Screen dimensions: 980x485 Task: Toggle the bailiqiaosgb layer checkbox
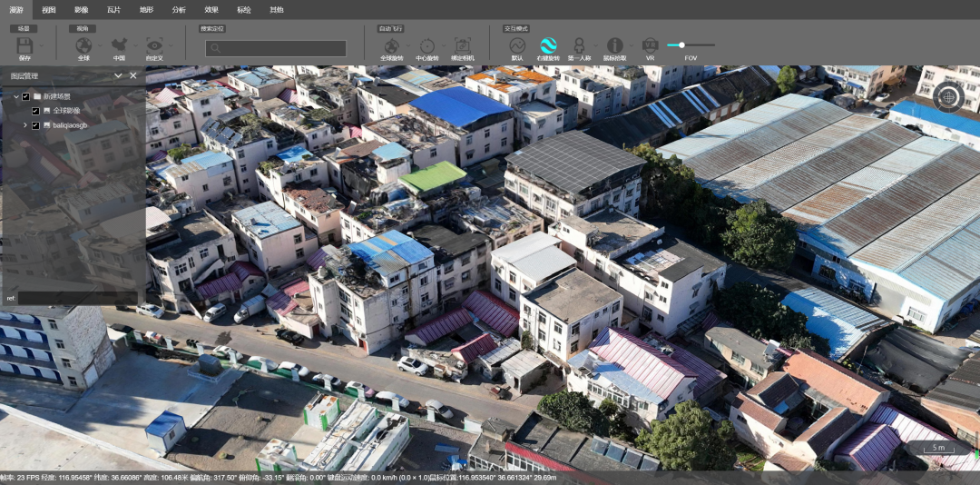[x=35, y=125]
